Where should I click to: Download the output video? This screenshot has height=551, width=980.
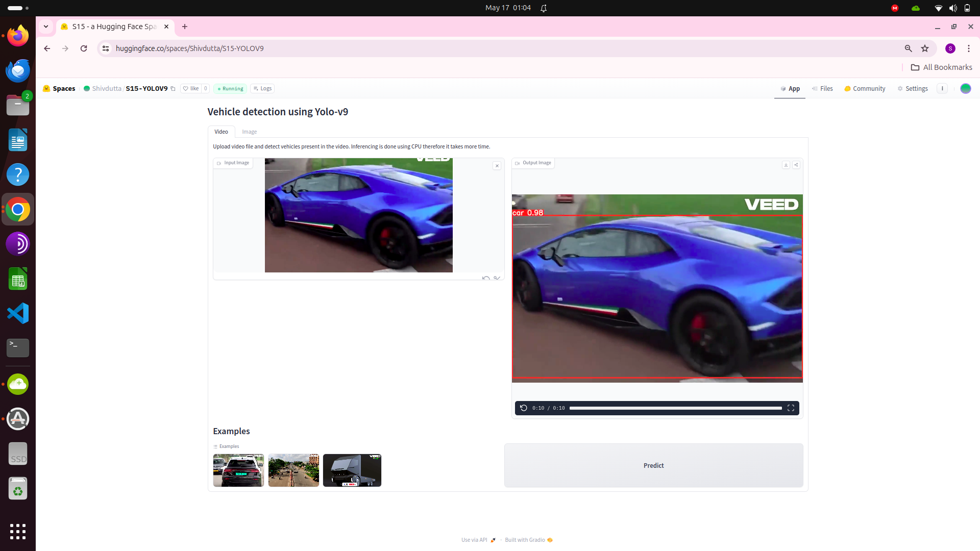tap(786, 165)
